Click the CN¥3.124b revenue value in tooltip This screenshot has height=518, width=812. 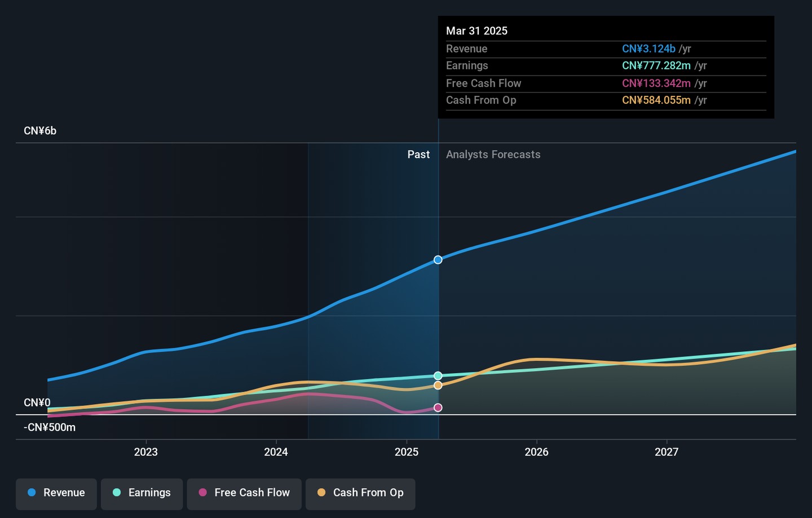click(648, 49)
